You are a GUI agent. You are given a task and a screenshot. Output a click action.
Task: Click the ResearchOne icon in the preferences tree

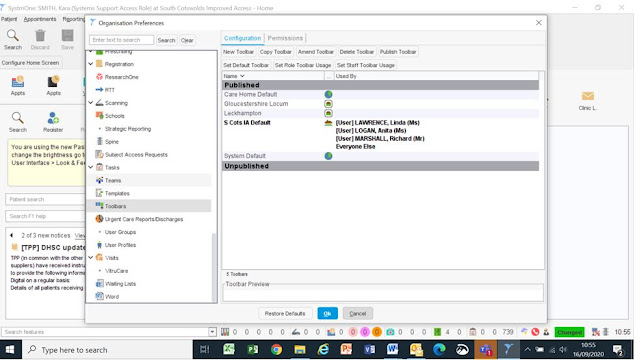[99, 77]
